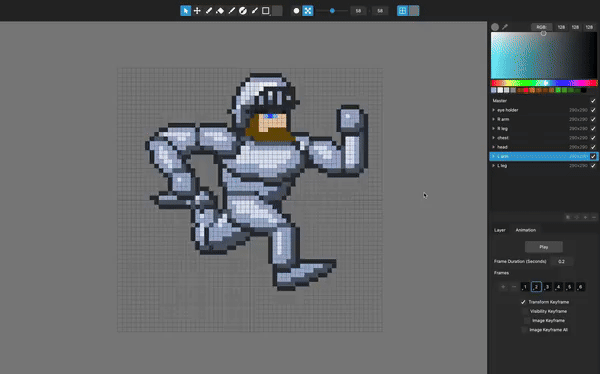Image resolution: width=600 pixels, height=374 pixels.
Task: Hide the L arm layer
Action: click(593, 156)
